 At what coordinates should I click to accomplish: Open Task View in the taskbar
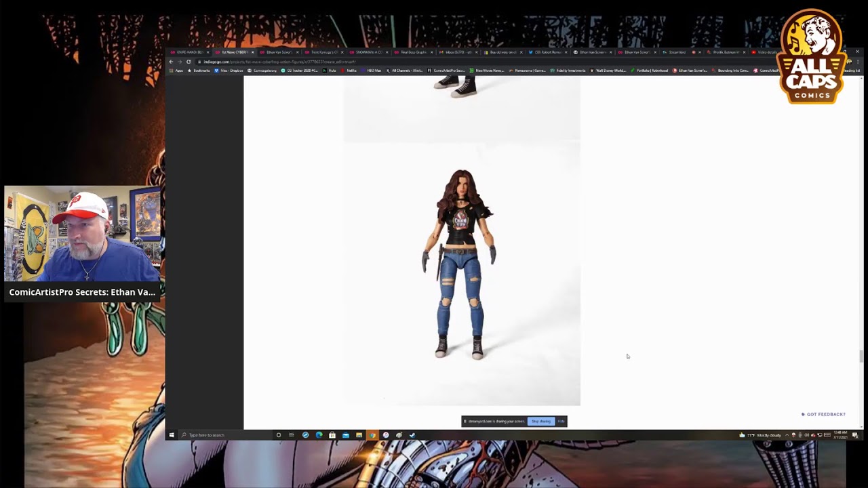click(x=292, y=435)
